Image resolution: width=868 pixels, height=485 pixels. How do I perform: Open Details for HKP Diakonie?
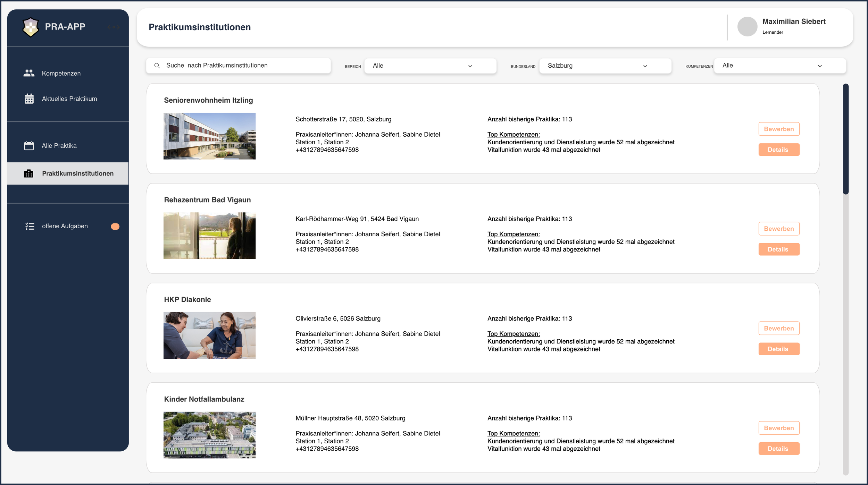779,349
